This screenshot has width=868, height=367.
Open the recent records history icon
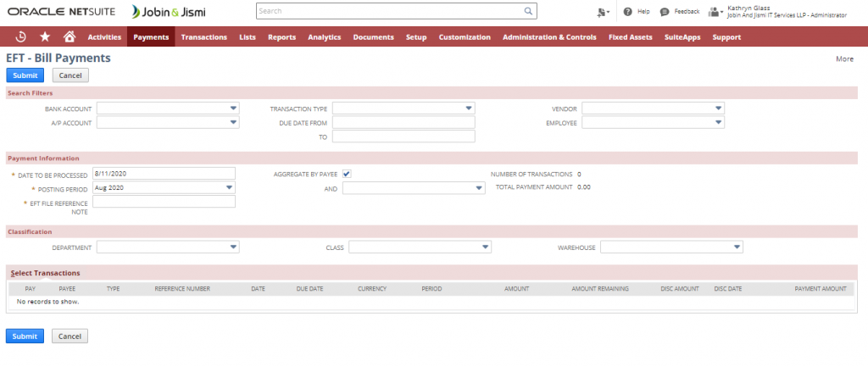[x=21, y=36]
